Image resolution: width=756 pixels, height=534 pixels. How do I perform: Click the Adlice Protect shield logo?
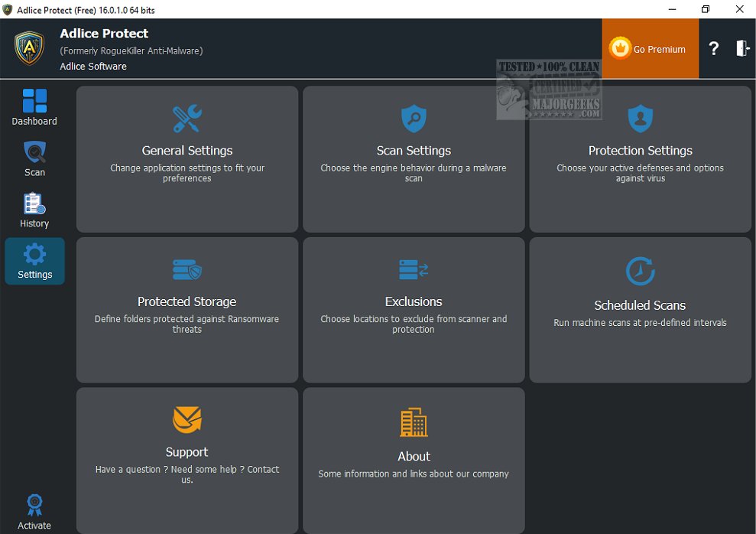(x=29, y=48)
